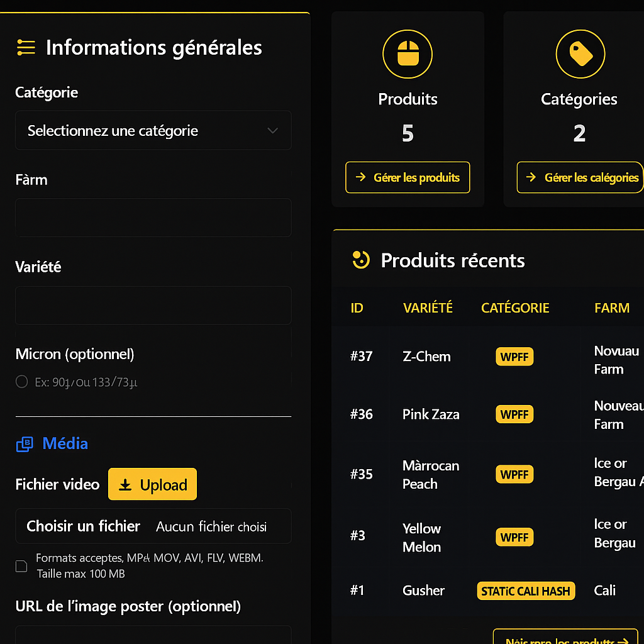Open Gérer les produits
Screen dimensions: 644x644
408,177
